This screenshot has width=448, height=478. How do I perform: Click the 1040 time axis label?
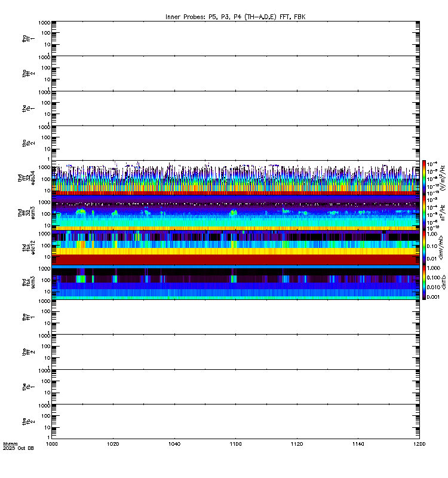click(174, 444)
